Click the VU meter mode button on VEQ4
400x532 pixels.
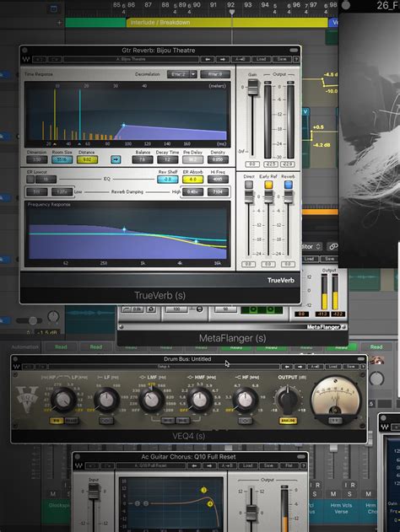[x=335, y=421]
